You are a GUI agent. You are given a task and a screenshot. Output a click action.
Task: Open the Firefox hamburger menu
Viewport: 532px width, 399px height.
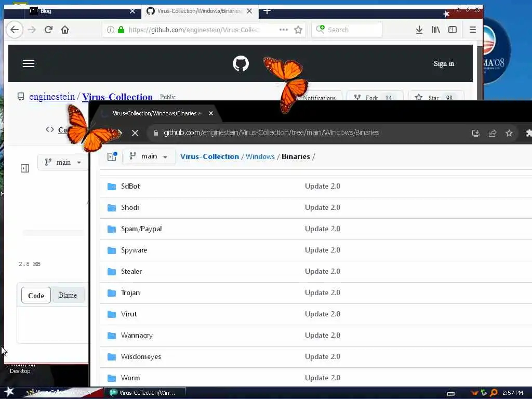pyautogui.click(x=473, y=30)
